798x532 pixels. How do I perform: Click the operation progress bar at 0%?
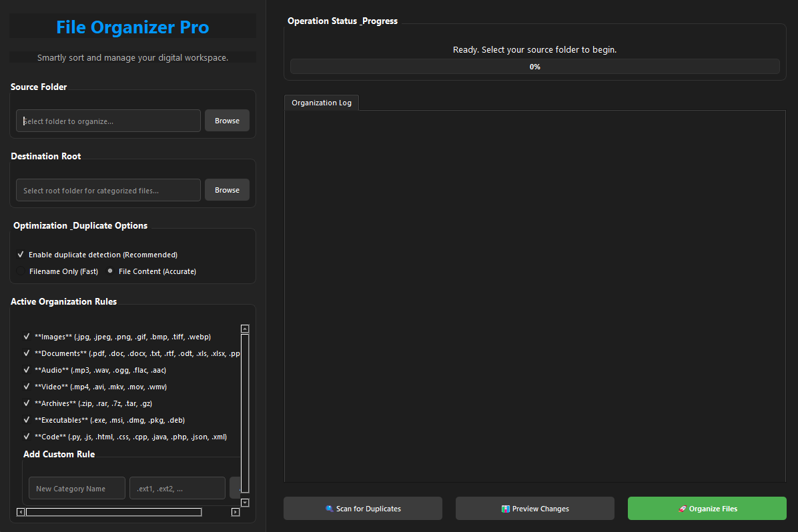pyautogui.click(x=534, y=67)
